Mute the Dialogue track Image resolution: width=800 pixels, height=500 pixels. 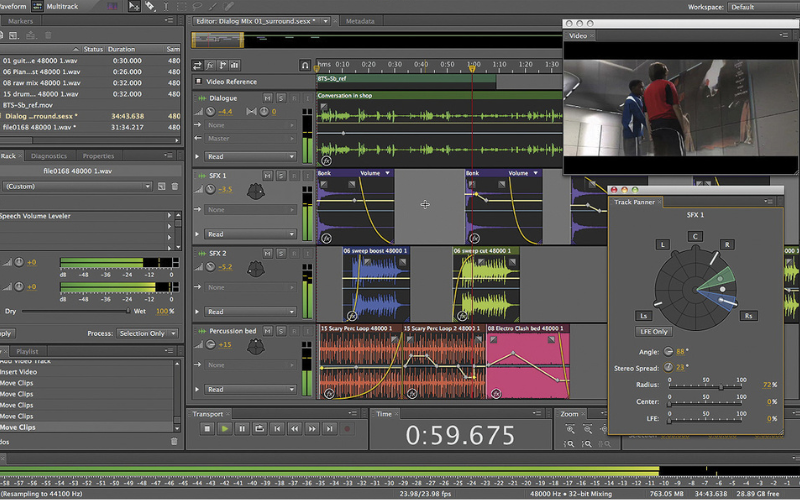[267, 98]
